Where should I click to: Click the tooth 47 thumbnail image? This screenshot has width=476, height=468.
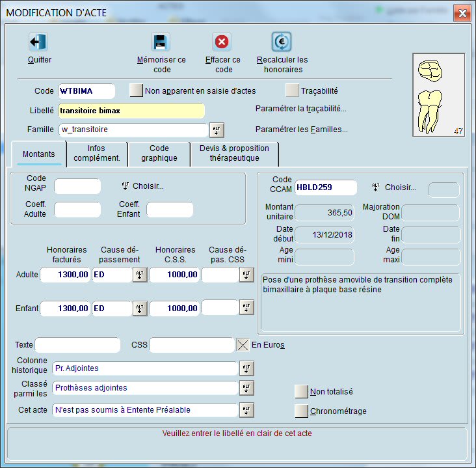pos(438,95)
